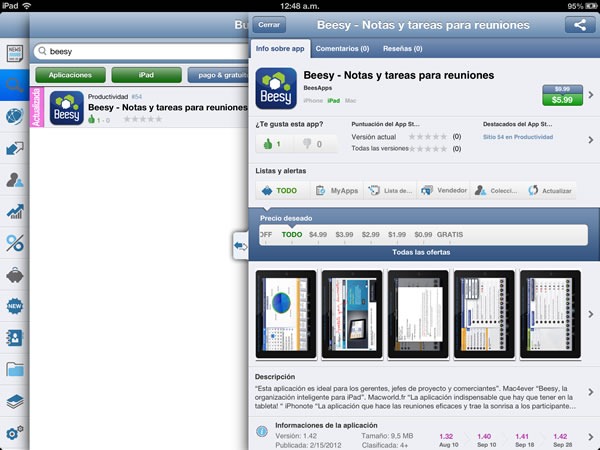Viewport: 600px width, 450px height.
Task: Open the fourth screenshot thumbnail
Action: pos(484,314)
